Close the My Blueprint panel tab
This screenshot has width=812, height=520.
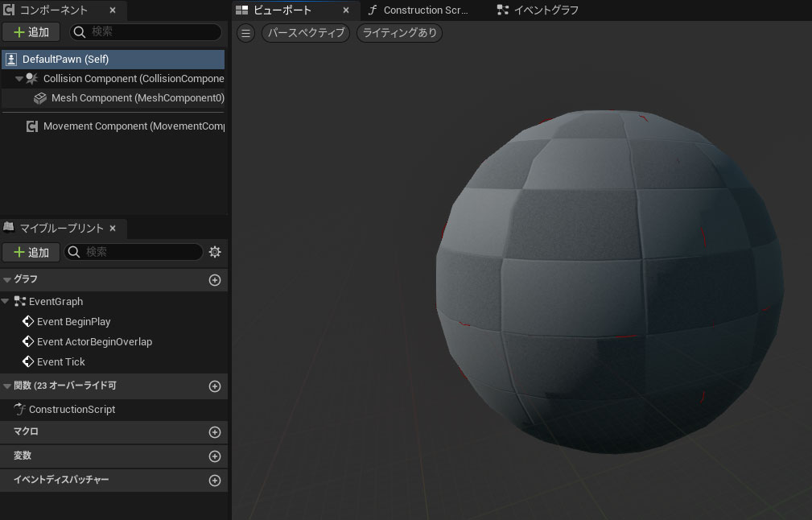[113, 229]
